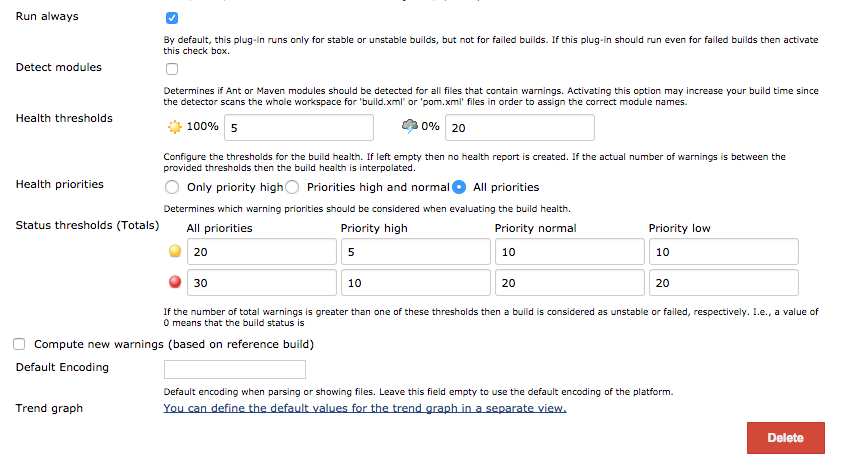The image size is (860, 472).
Task: Click the red failed status ball
Action: (174, 283)
